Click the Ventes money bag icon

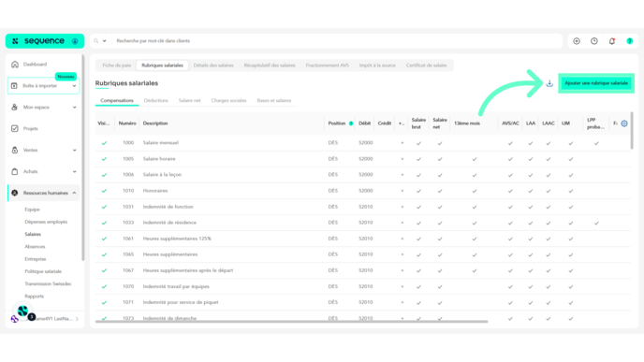pyautogui.click(x=15, y=150)
